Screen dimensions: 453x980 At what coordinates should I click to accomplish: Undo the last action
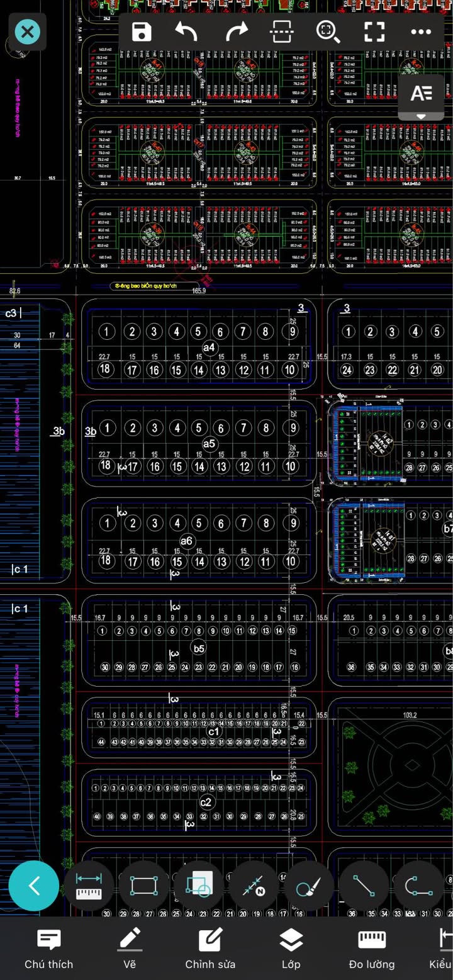pos(187,31)
